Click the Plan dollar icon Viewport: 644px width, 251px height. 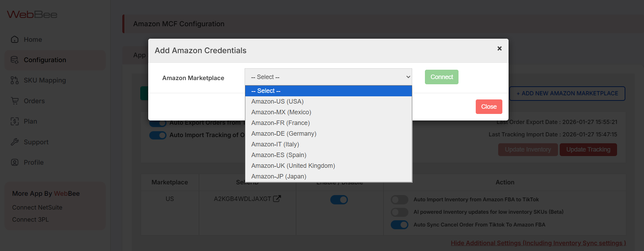[x=15, y=122]
